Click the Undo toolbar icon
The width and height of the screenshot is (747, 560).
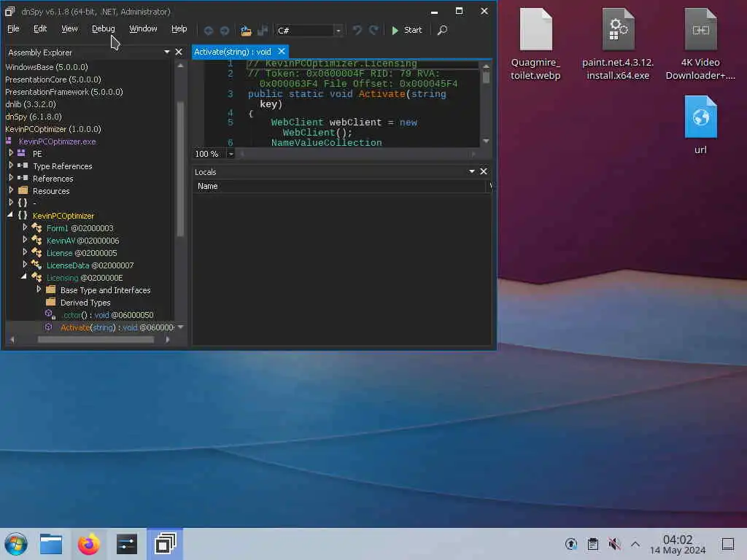357,30
